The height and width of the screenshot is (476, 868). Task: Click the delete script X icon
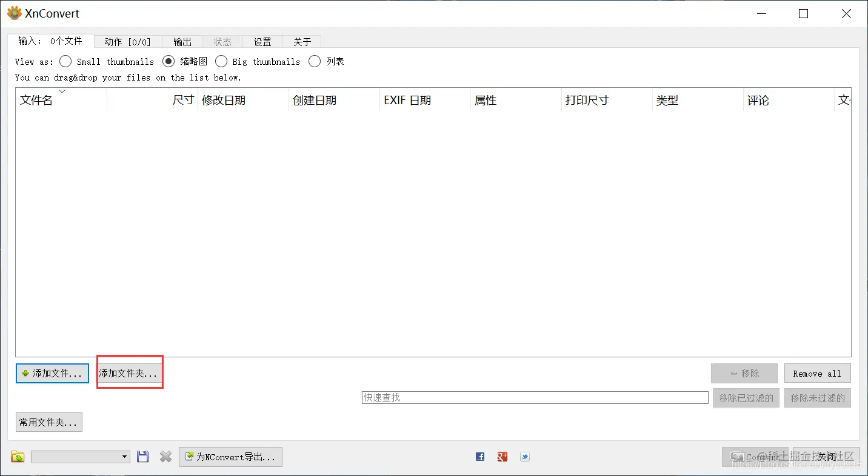pos(166,457)
